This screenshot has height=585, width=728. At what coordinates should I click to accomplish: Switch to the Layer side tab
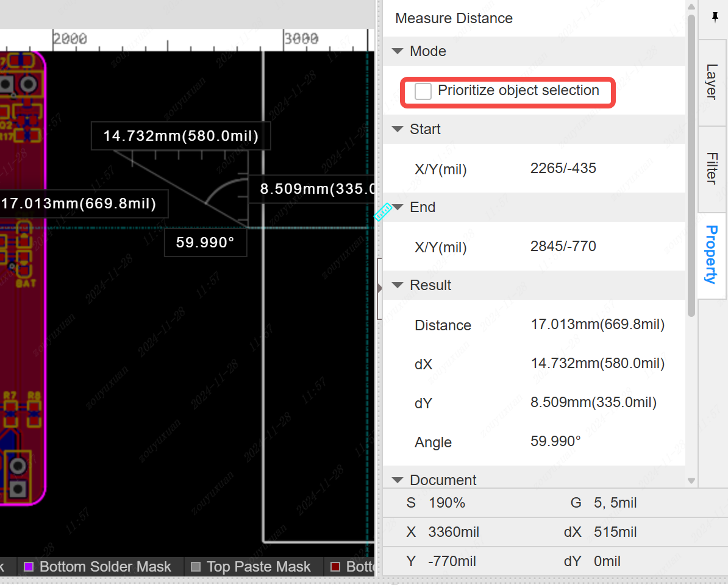coord(712,82)
